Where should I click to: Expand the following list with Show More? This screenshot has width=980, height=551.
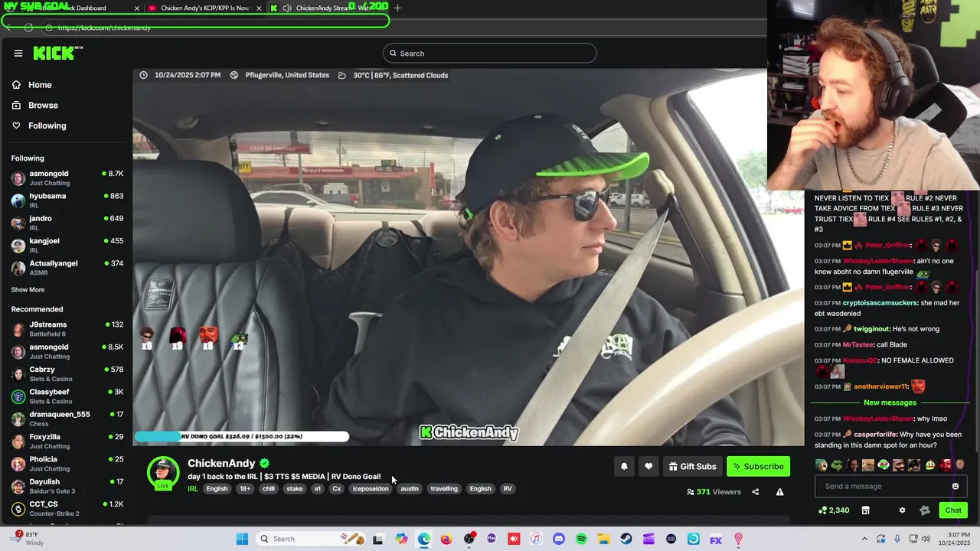[28, 290]
